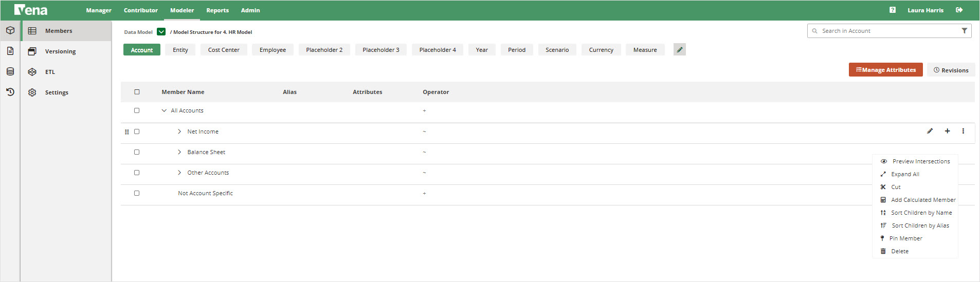Expand the Balance Sheet node
This screenshot has height=282, width=980.
click(x=179, y=152)
